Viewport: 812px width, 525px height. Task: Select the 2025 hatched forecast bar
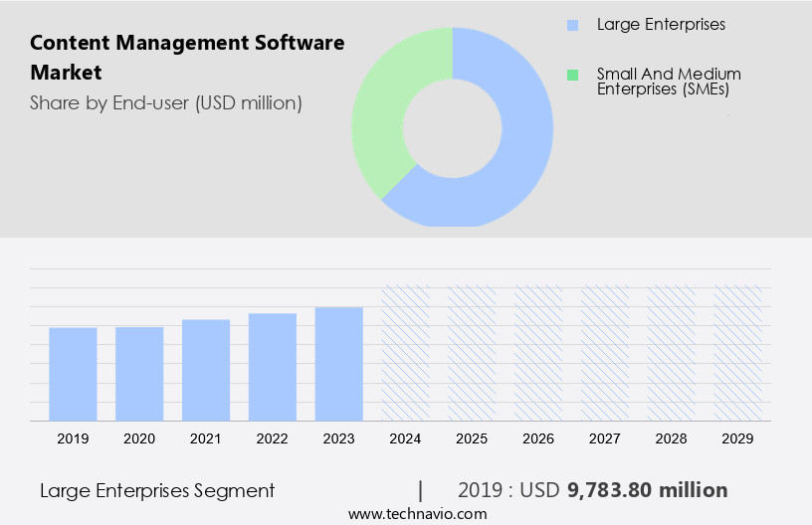click(472, 353)
